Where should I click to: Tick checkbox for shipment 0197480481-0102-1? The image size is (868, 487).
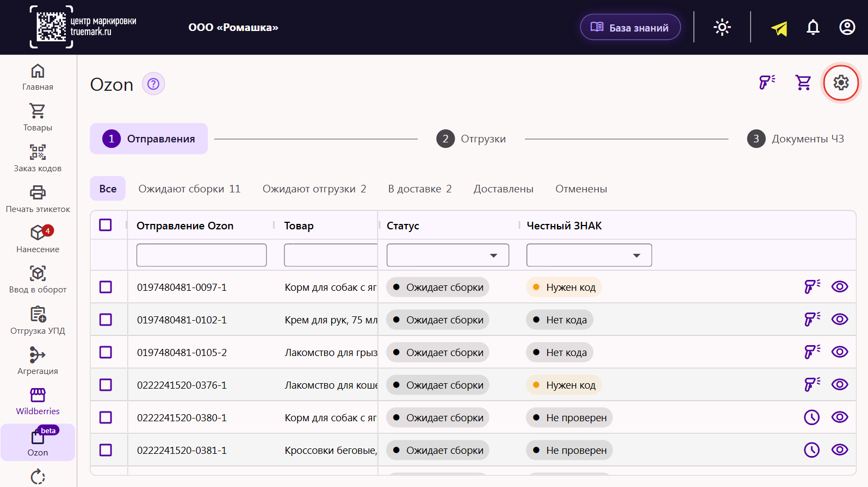click(106, 320)
